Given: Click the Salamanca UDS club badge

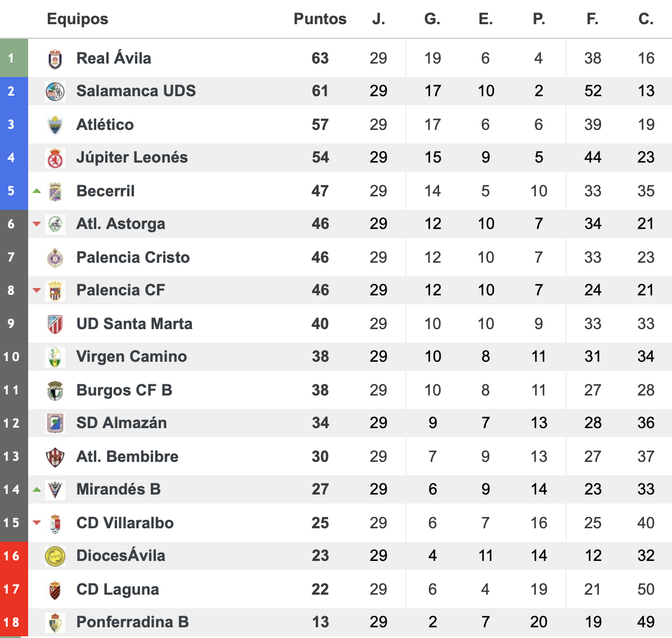Looking at the screenshot, I should (x=55, y=91).
